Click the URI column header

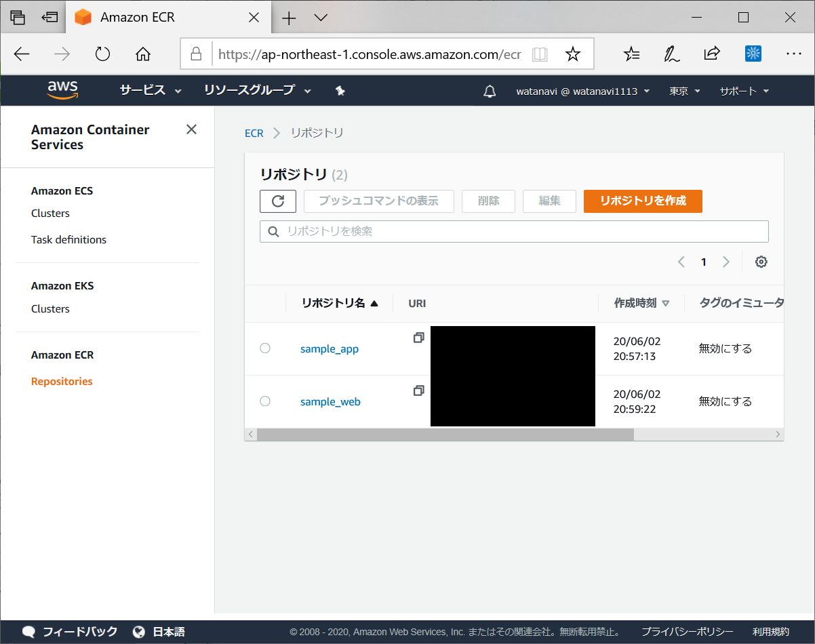(x=417, y=304)
